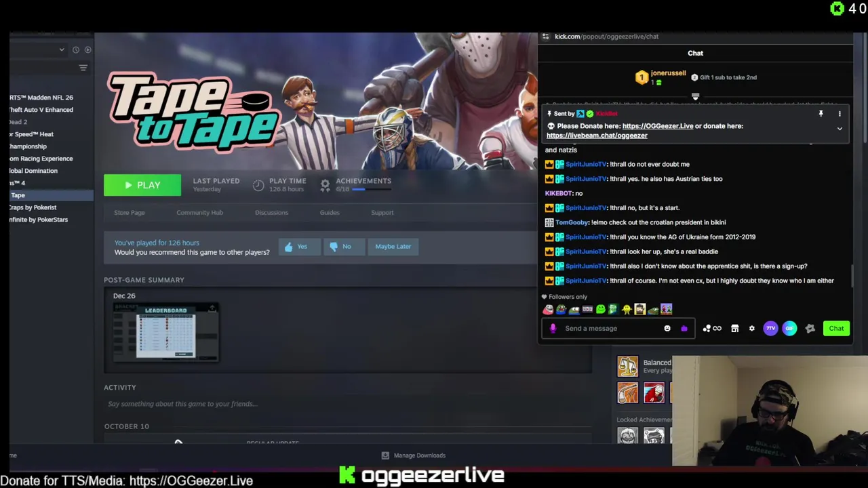Click the chat panel scrollbar
868x488 pixels.
pyautogui.click(x=852, y=276)
